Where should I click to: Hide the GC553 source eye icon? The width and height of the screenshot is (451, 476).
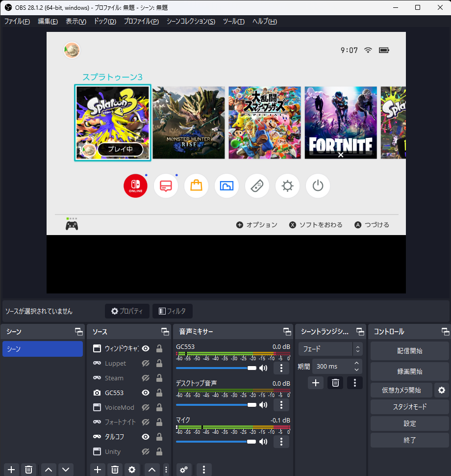146,393
